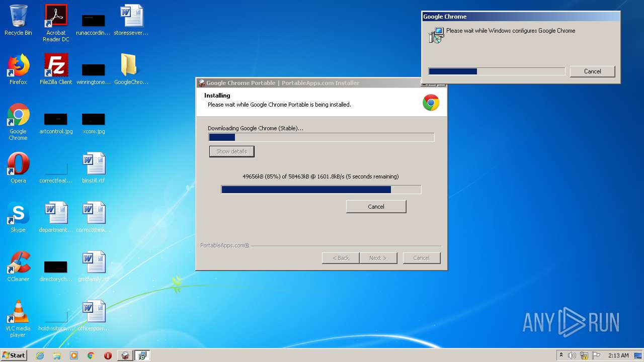Open the GoogleChro... folder
The image size is (644, 362).
[131, 70]
